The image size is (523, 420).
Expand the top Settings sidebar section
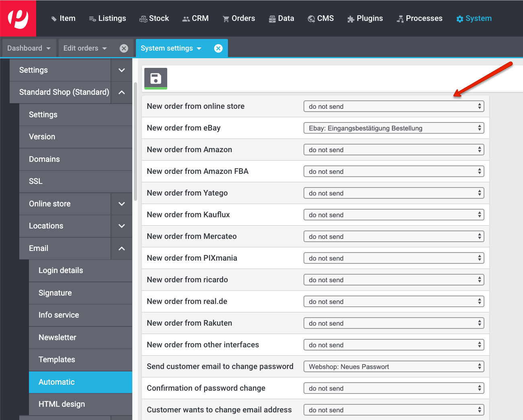121,70
